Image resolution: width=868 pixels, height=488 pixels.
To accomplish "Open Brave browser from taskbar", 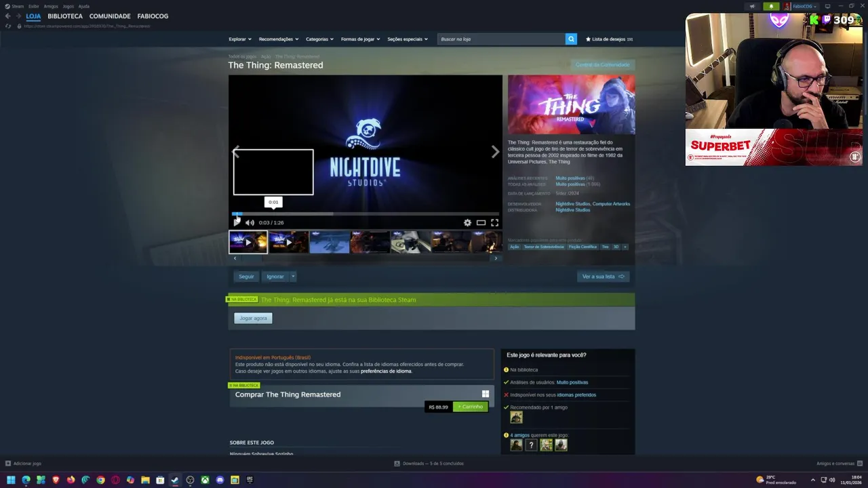I will coord(56,480).
